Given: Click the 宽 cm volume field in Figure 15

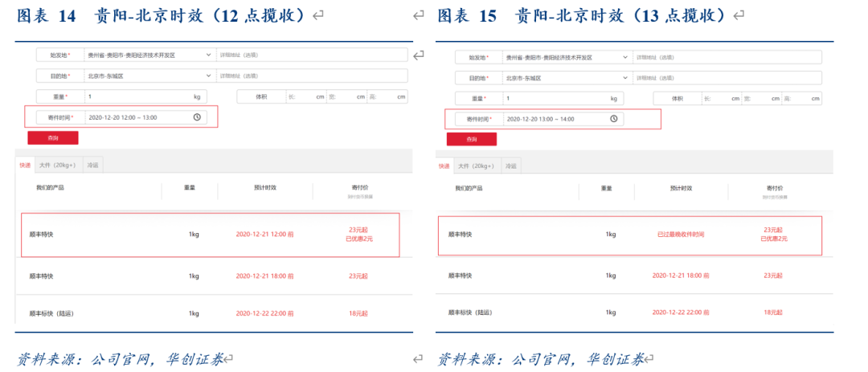Looking at the screenshot, I should [x=762, y=99].
